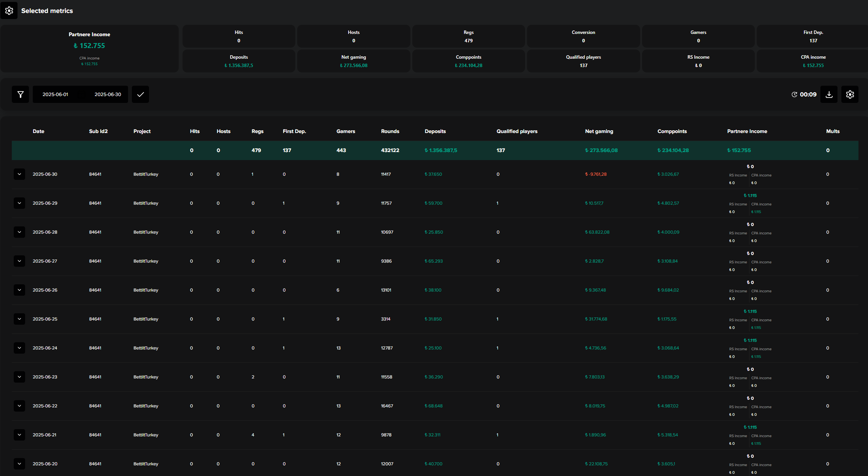The width and height of the screenshot is (868, 476).
Task: Select the Regs 479 metric card
Action: [469, 36]
